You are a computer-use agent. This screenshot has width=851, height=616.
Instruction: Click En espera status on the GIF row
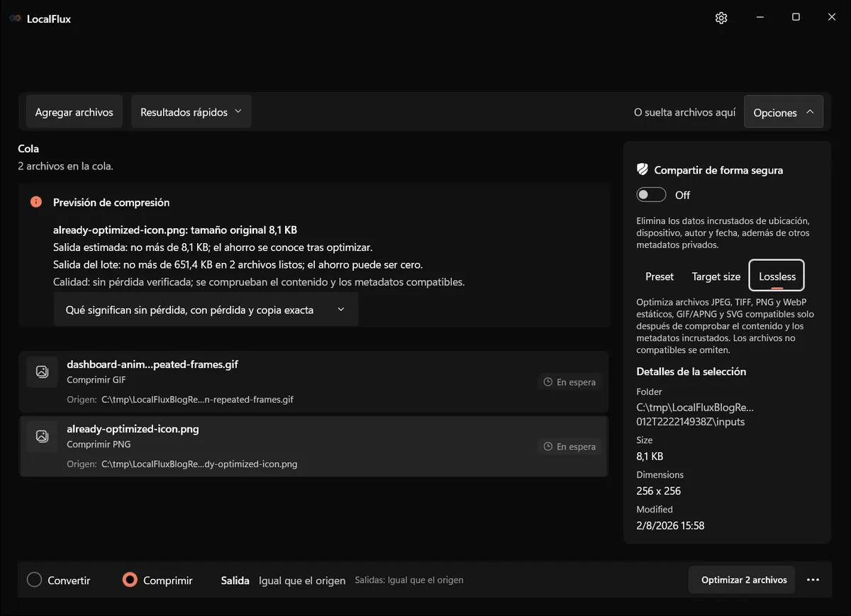click(x=569, y=382)
